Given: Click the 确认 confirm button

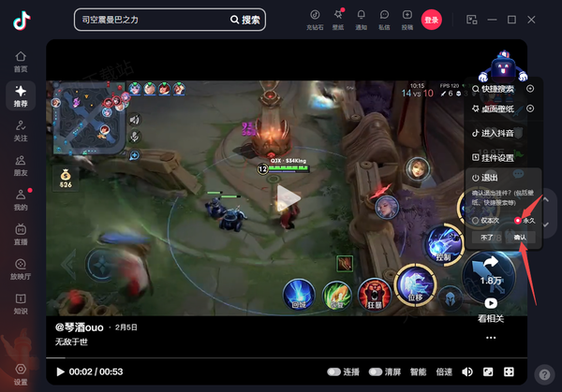Looking at the screenshot, I should (520, 238).
